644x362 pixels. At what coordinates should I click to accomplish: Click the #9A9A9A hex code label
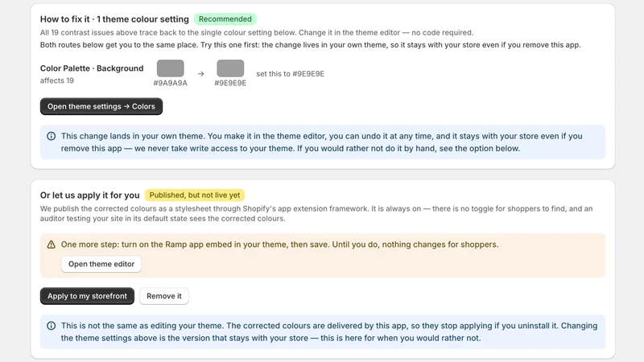tap(171, 83)
